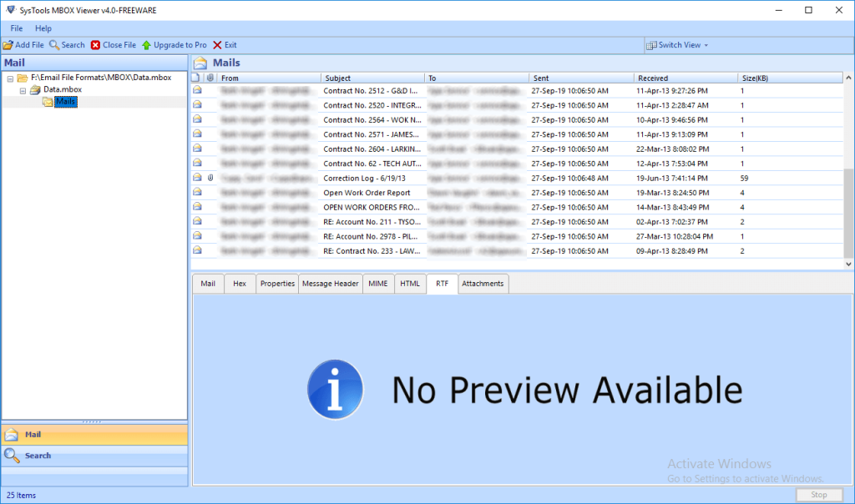Toggle the select-all checkbox in column header
Image resolution: width=855 pixels, height=504 pixels.
click(x=195, y=78)
